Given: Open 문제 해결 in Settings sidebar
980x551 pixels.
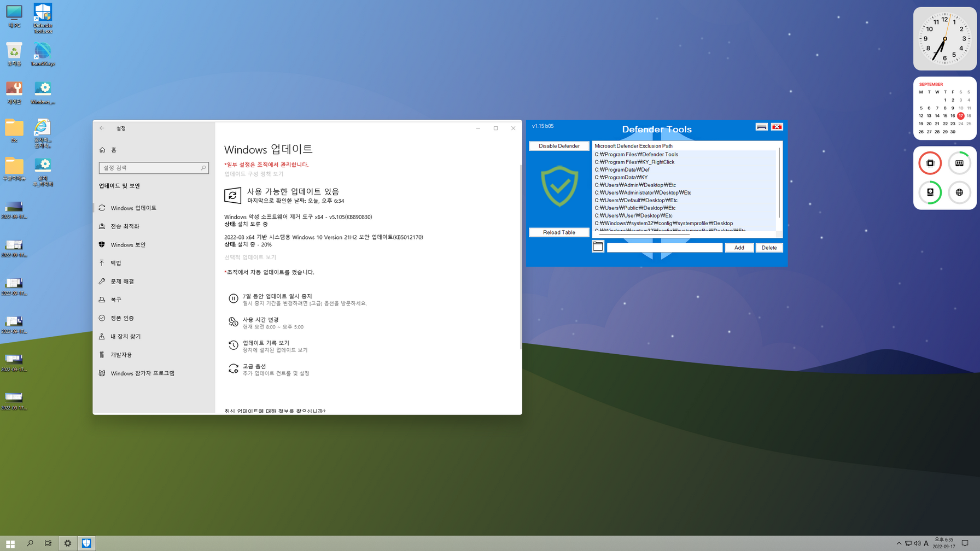Looking at the screenshot, I should click(x=154, y=282).
